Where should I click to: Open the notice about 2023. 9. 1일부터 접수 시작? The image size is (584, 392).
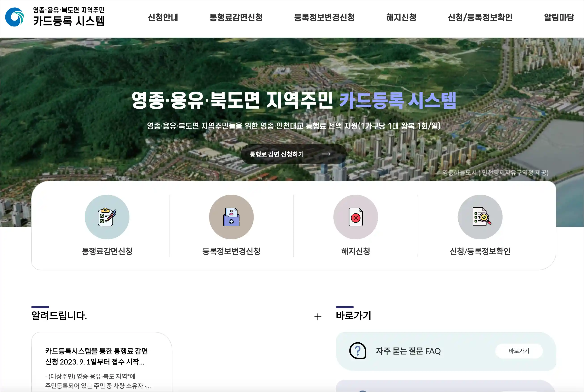click(x=97, y=356)
